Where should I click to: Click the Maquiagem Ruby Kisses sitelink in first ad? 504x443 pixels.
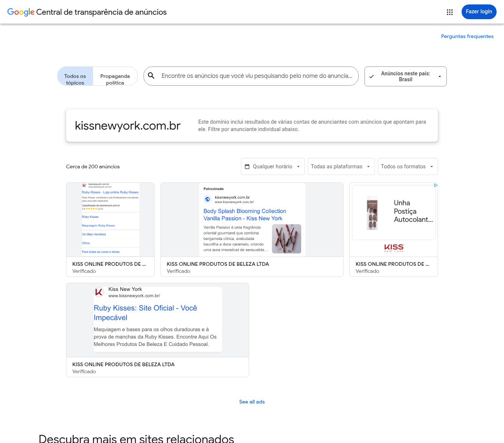(x=99, y=226)
